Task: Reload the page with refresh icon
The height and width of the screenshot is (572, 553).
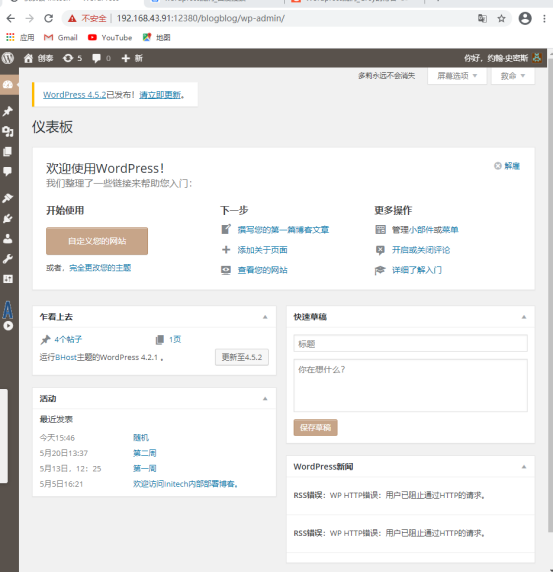Action: [49, 18]
